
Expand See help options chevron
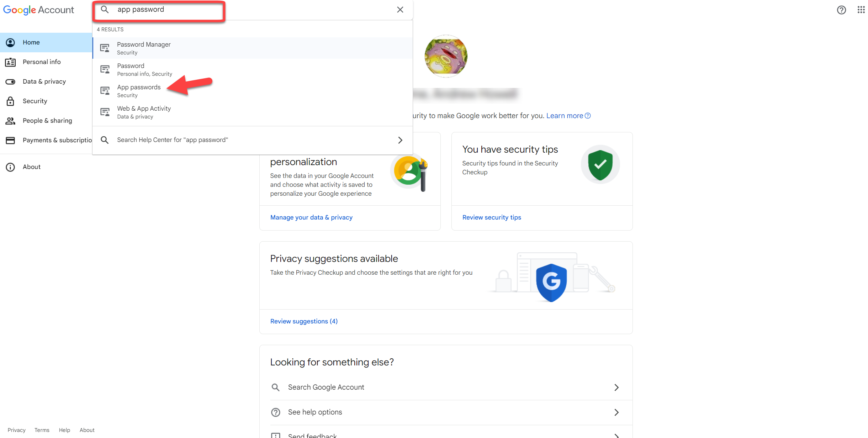click(x=616, y=412)
